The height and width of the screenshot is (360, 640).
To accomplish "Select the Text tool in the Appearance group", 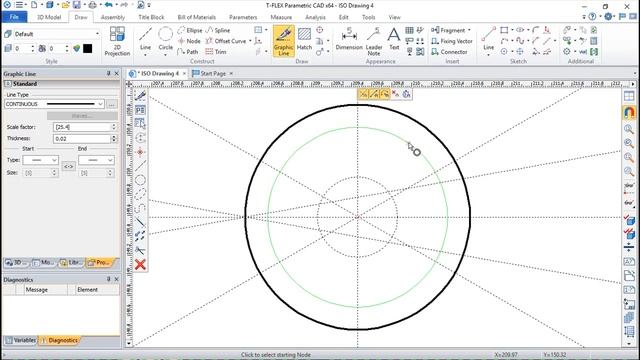I will pyautogui.click(x=394, y=39).
